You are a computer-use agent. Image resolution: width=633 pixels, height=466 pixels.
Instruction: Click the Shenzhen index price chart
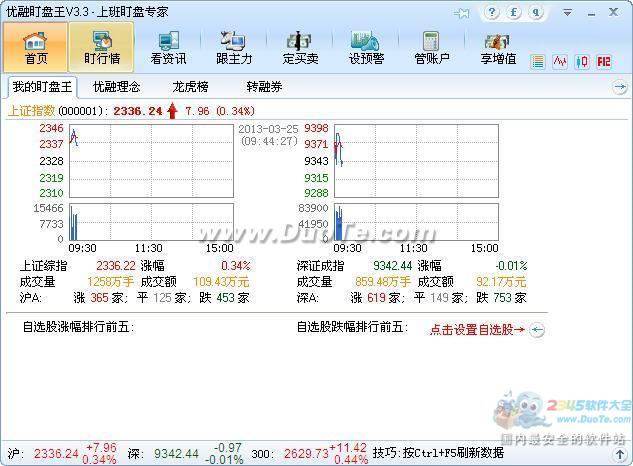click(416, 161)
